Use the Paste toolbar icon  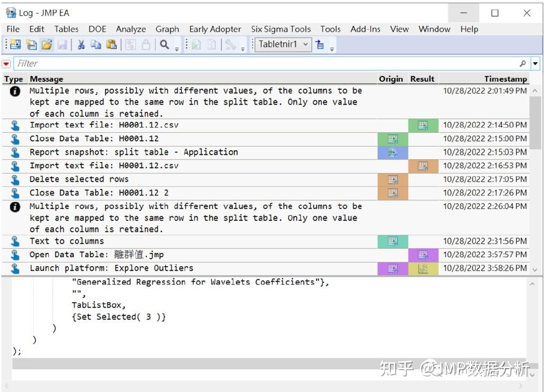(x=112, y=45)
